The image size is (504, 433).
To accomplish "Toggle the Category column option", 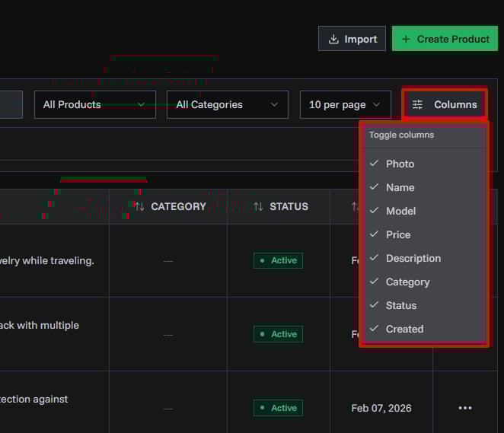I will (x=424, y=282).
